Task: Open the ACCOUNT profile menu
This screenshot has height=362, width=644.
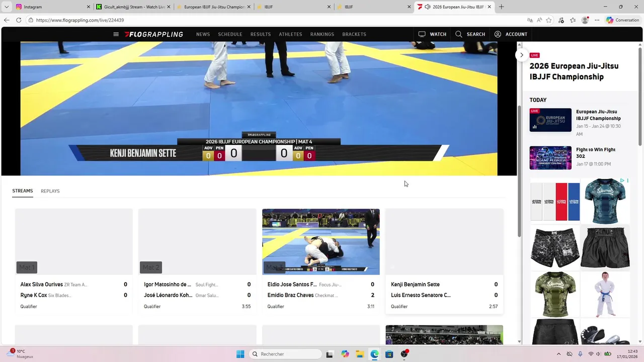Action: (511, 34)
